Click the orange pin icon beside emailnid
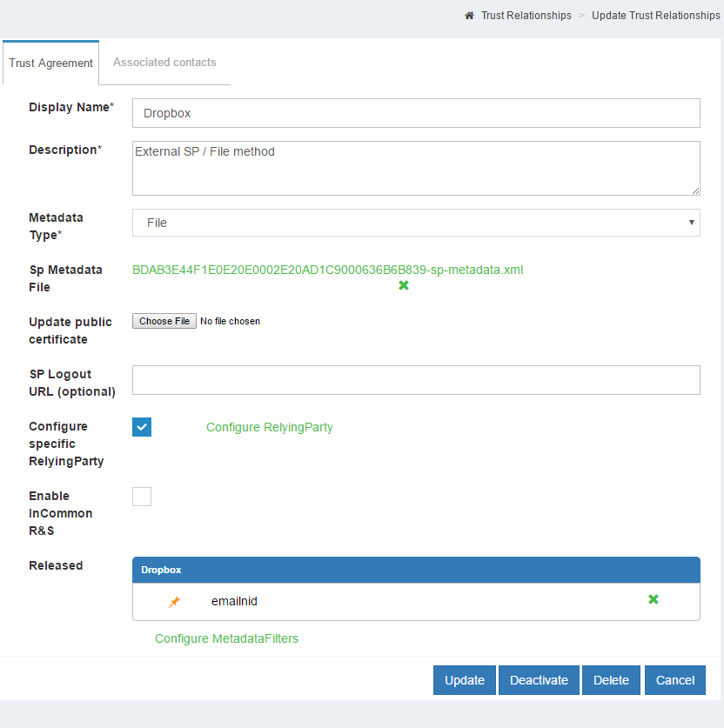Viewport: 724px width, 728px height. (x=174, y=601)
